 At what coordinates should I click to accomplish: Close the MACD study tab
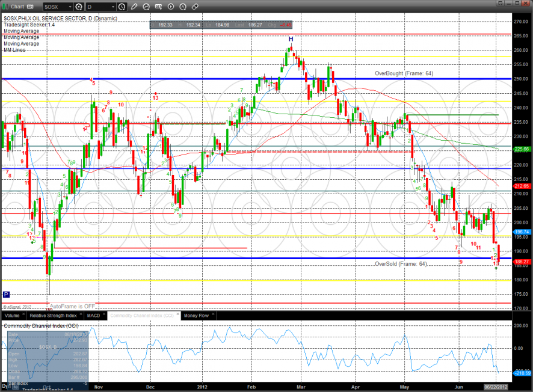(x=104, y=314)
